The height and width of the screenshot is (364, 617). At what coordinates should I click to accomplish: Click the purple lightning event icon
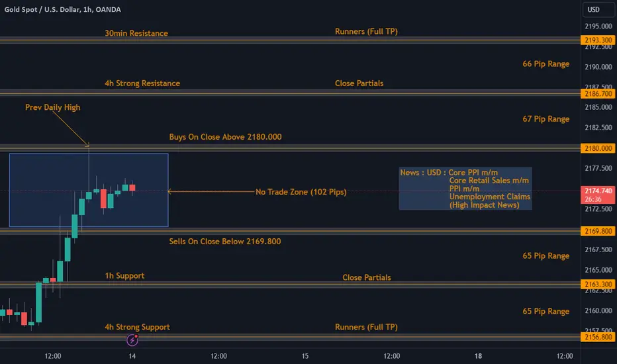132,340
